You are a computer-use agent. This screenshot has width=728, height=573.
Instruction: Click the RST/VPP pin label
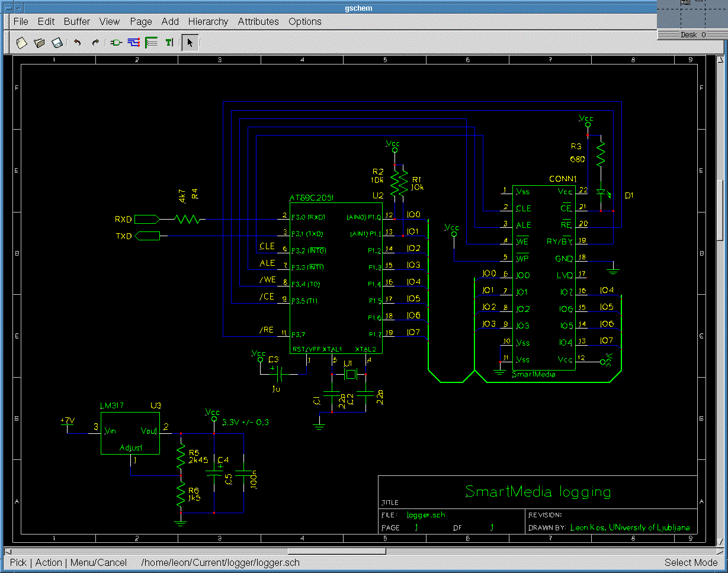pyautogui.click(x=306, y=349)
